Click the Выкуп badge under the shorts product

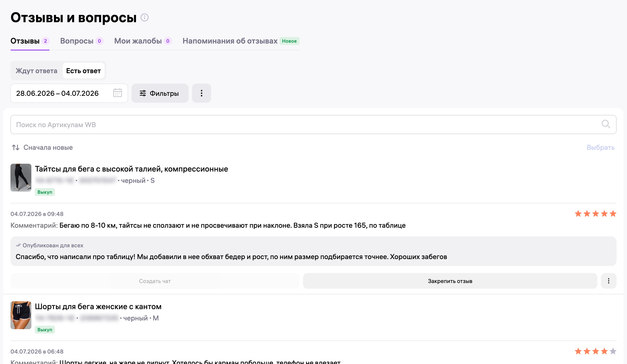pyautogui.click(x=45, y=330)
